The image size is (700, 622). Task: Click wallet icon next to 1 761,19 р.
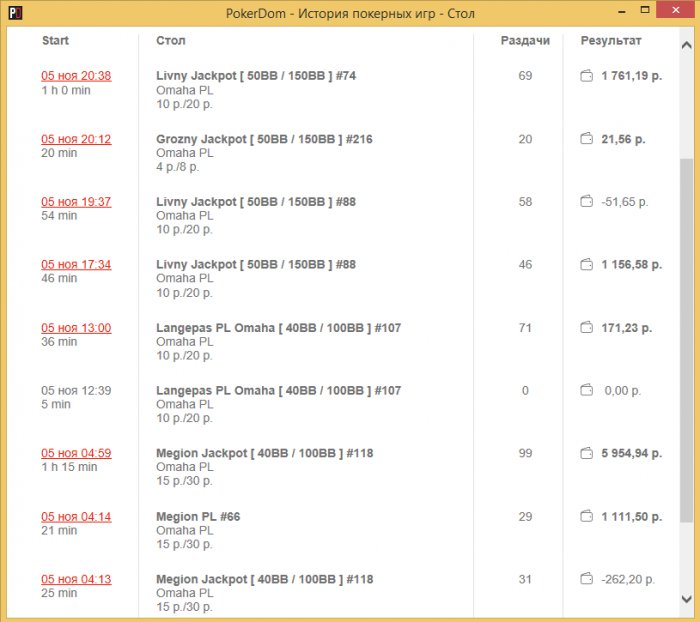586,76
